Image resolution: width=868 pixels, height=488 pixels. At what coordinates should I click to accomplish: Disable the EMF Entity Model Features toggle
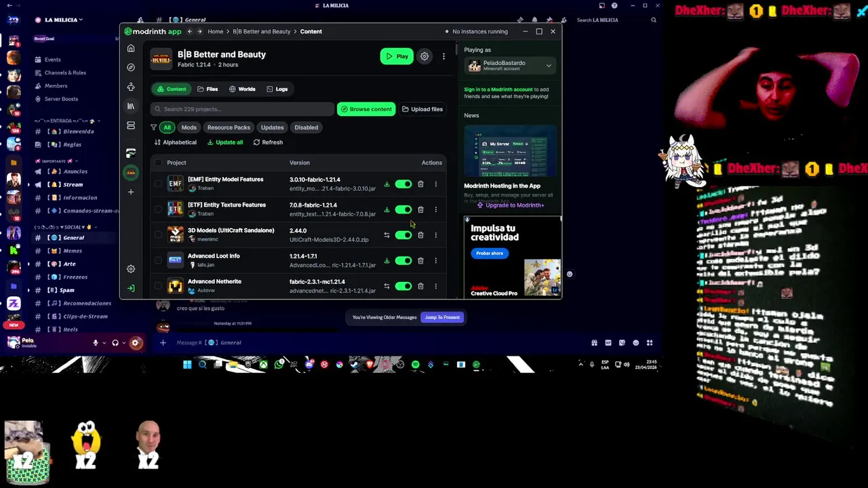(x=403, y=184)
